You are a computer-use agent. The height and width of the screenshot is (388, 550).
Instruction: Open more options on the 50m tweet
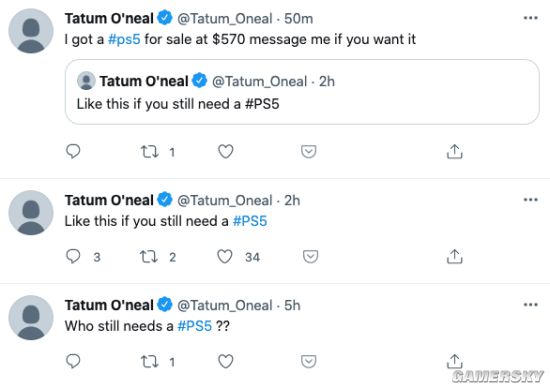(x=530, y=18)
